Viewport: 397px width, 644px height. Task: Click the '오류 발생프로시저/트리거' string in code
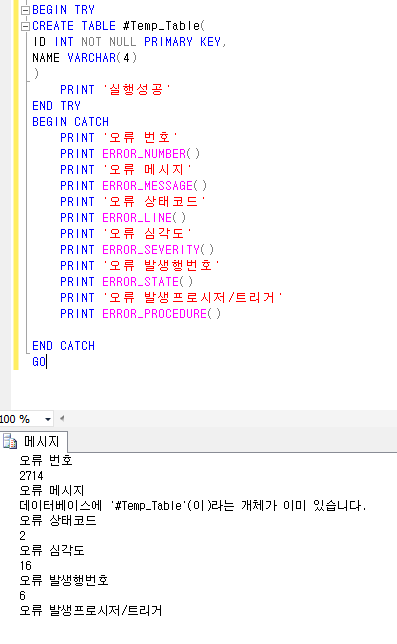click(x=193, y=297)
